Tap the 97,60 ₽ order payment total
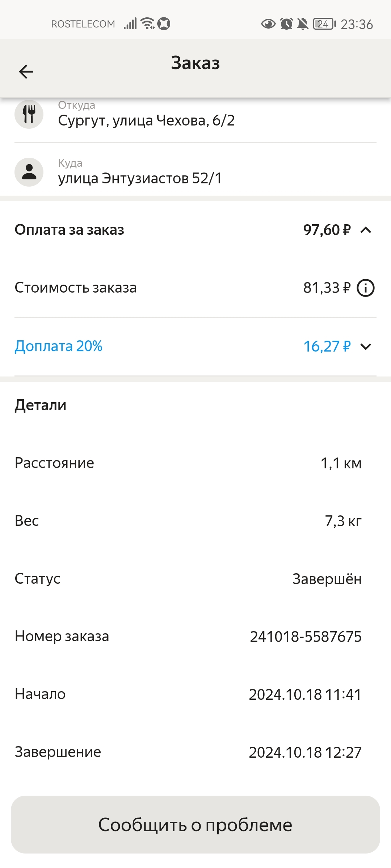The width and height of the screenshot is (391, 868). (327, 230)
